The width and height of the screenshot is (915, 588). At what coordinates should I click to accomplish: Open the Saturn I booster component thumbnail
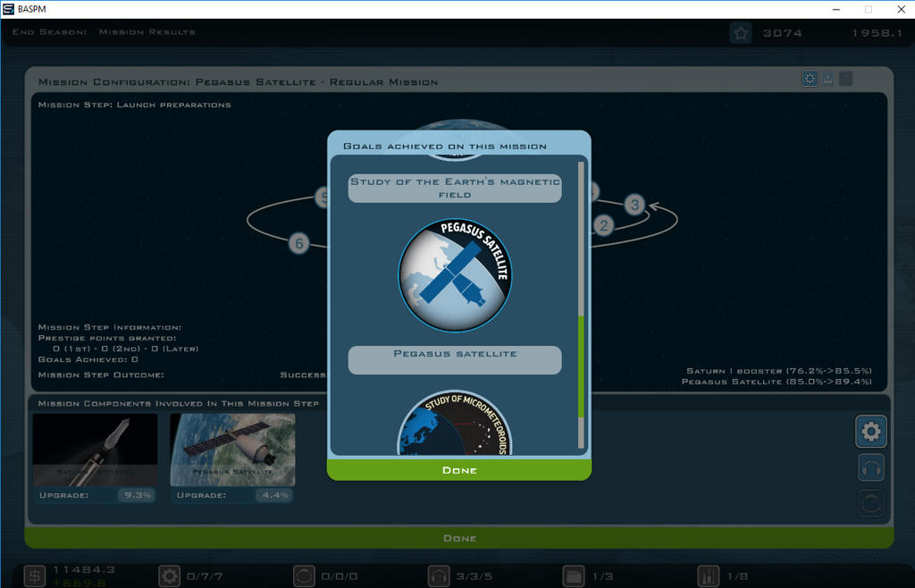(95, 449)
